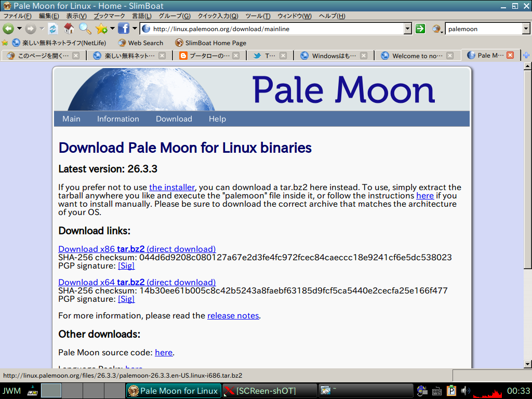This screenshot has width=532, height=399.
Task: Close the Twitter tab
Action: click(283, 56)
